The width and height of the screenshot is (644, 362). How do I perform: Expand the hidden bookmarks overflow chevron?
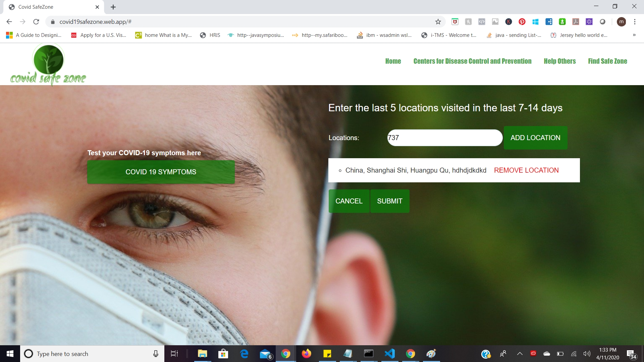pos(634,35)
